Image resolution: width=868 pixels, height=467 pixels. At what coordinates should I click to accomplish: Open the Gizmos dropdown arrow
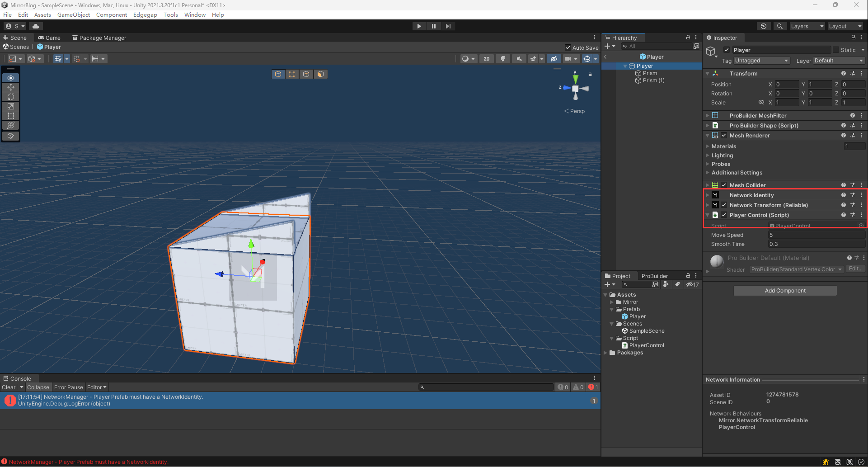coord(596,59)
